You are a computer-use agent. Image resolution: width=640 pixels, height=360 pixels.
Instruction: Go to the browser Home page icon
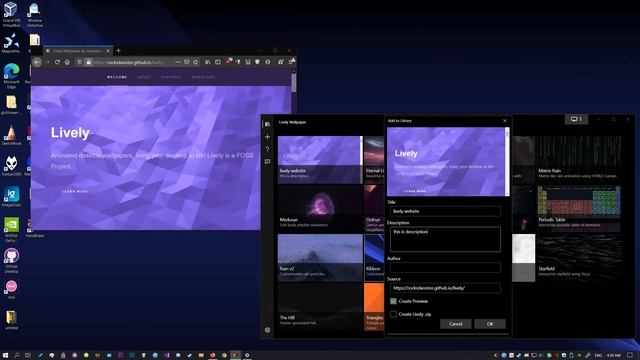pos(67,62)
